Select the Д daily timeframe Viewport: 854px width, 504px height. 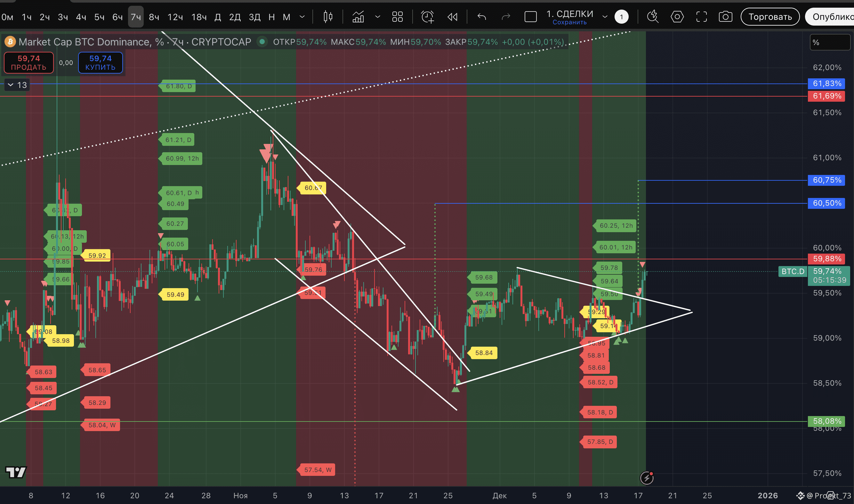coord(217,17)
